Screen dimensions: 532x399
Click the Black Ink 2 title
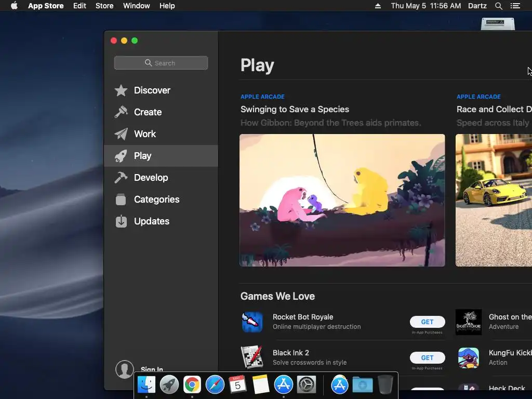pos(291,353)
